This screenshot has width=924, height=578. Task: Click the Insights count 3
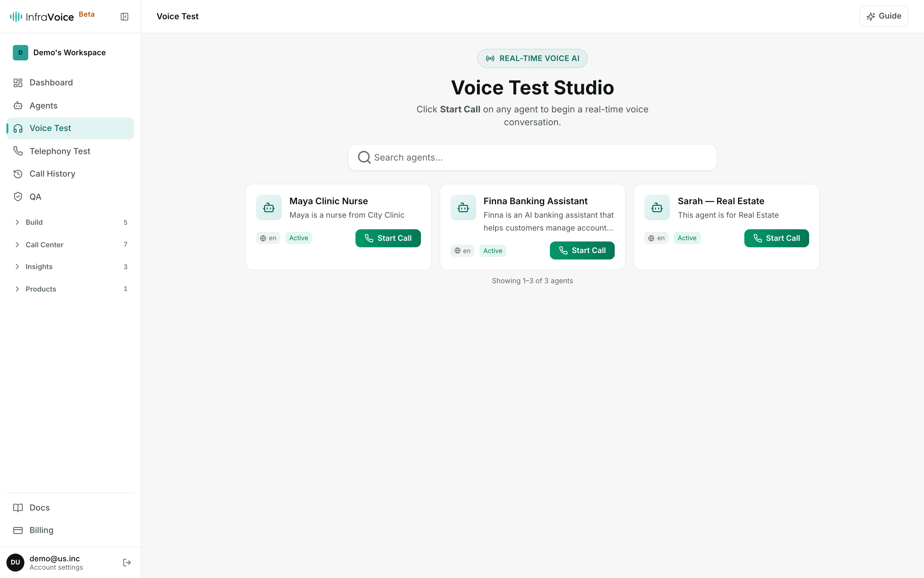(x=125, y=267)
